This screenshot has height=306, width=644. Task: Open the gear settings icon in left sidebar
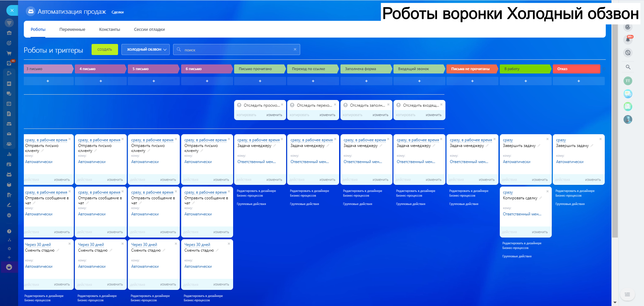click(x=9, y=249)
